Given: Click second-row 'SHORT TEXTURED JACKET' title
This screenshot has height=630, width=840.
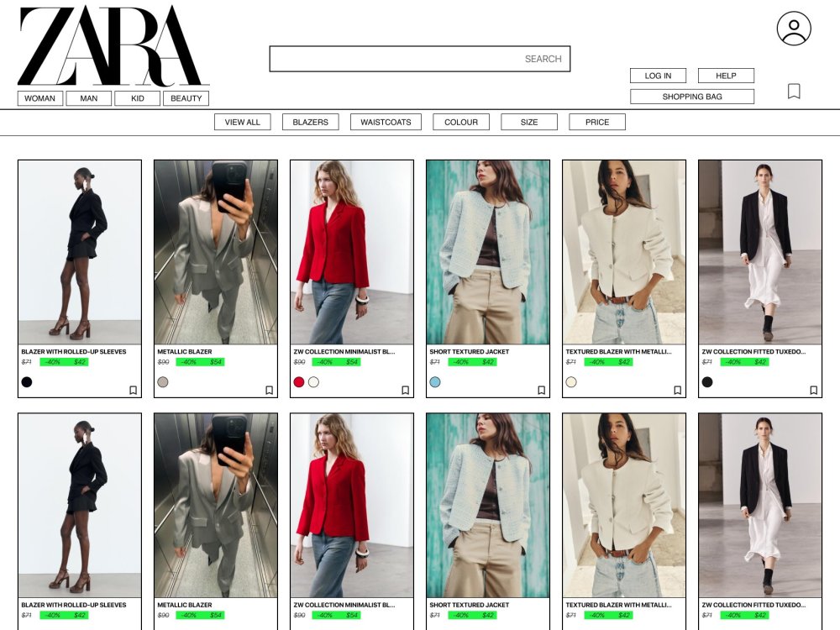Looking at the screenshot, I should click(x=470, y=606).
